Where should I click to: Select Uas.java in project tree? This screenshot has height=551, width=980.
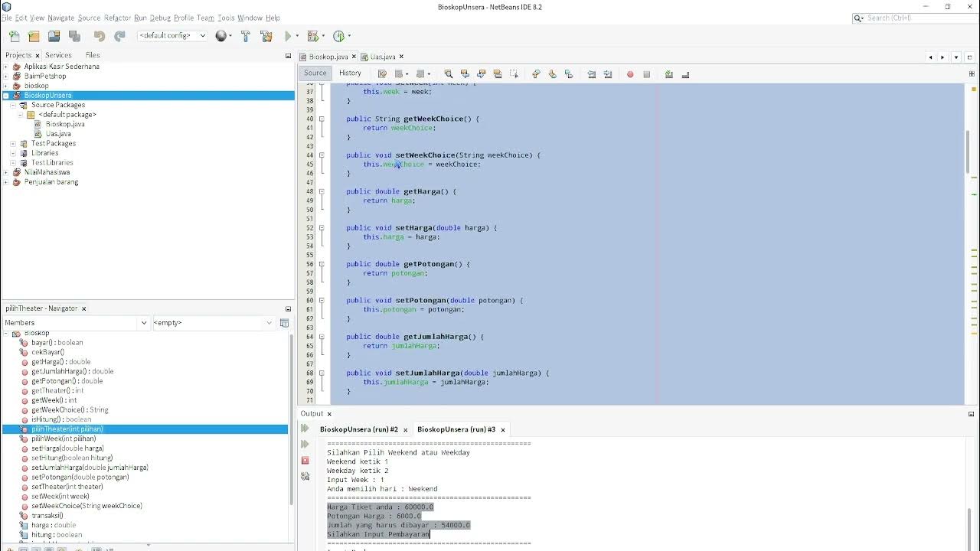click(58, 134)
